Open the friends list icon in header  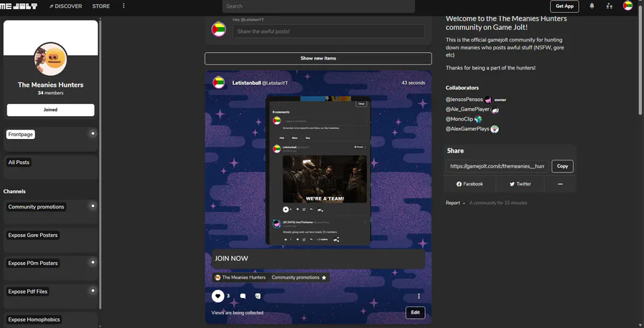(609, 6)
